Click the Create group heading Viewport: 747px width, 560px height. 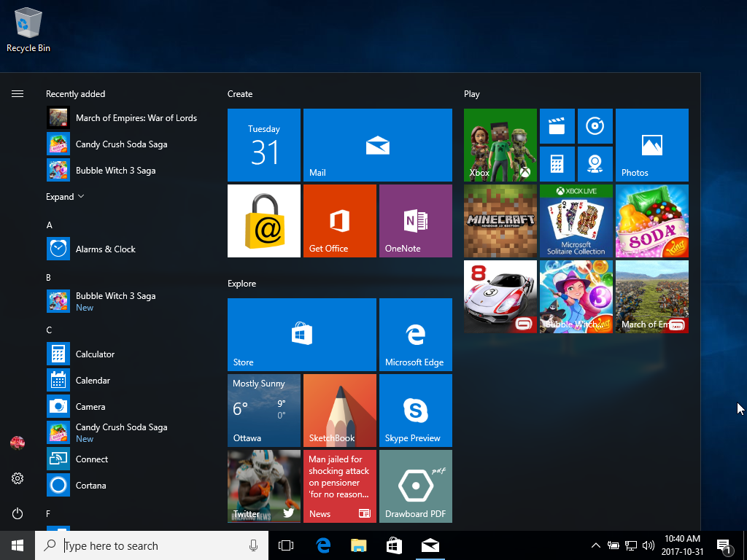coord(240,94)
